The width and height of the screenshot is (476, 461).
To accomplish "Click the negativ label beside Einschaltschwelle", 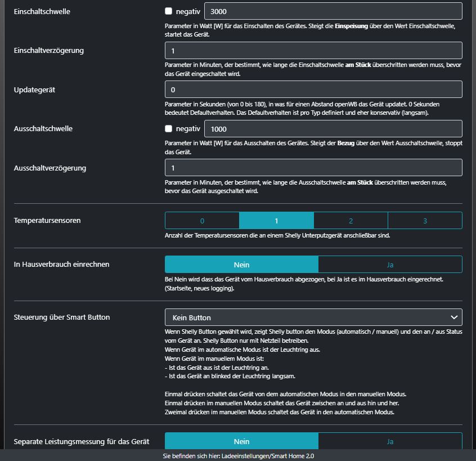I will [x=188, y=11].
